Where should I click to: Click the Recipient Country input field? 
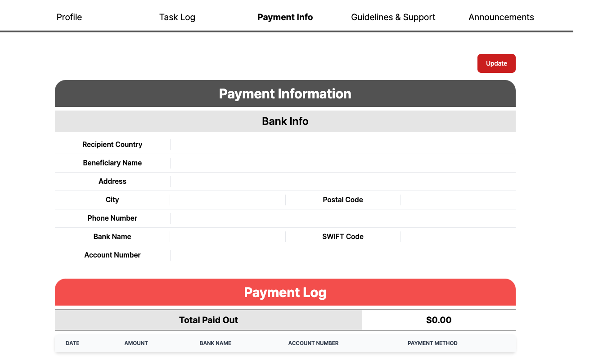tap(315, 144)
